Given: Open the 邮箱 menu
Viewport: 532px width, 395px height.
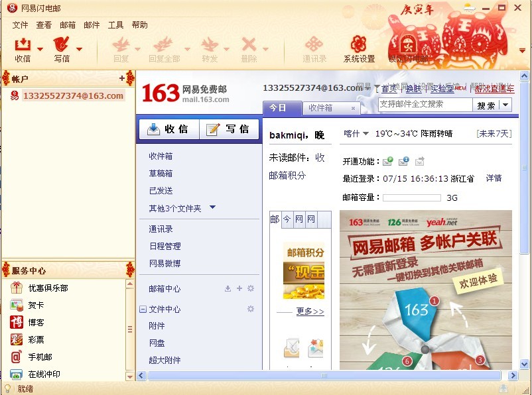Looking at the screenshot, I should [68, 25].
